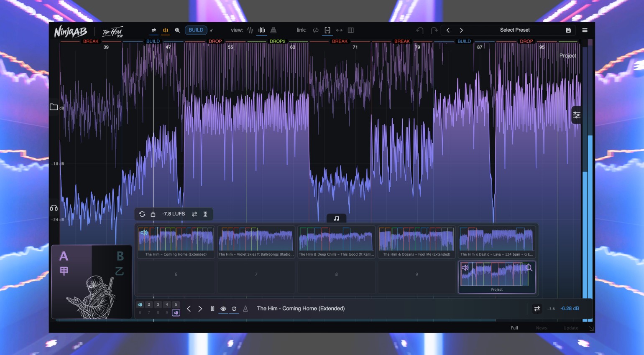The image size is (644, 355).
Task: Click the horizontal arrows link icon
Action: coord(339,30)
